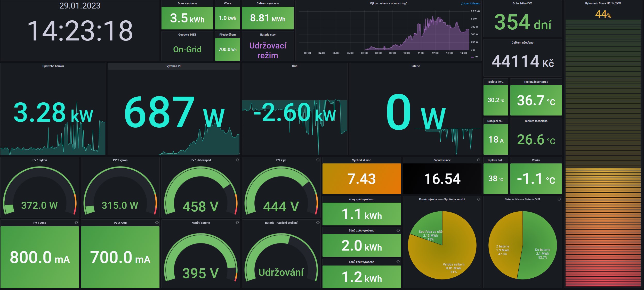Click refresh icon on Poměr výroba panel

(479, 199)
